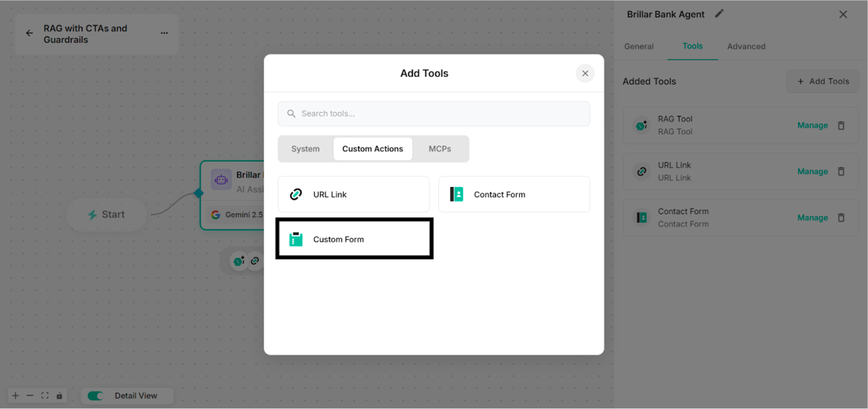Open the System tools tab

coord(305,149)
